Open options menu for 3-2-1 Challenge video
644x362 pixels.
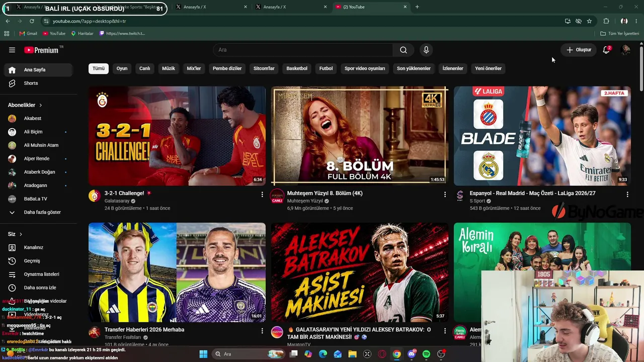click(x=262, y=194)
